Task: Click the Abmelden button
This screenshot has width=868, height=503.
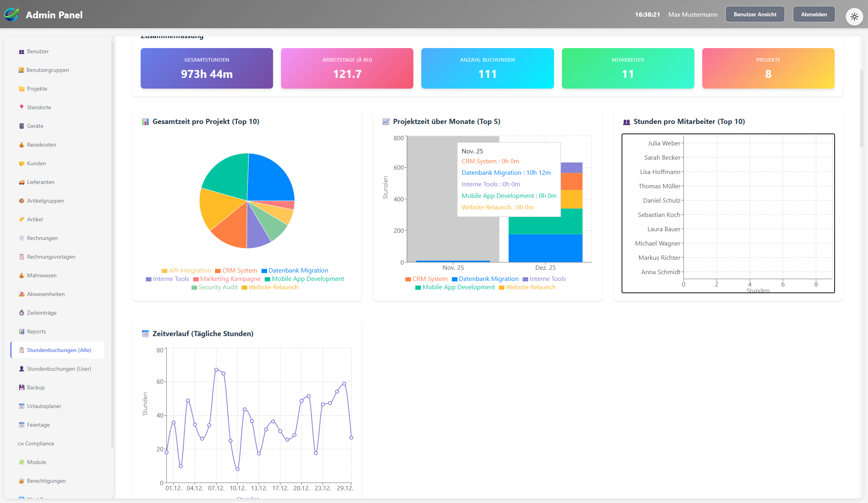Action: point(814,14)
